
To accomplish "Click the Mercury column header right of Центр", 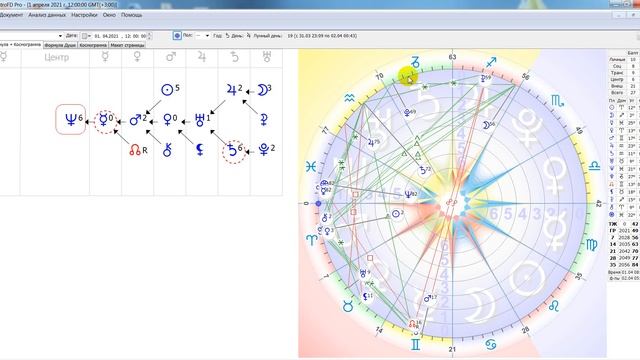I will [x=105, y=57].
